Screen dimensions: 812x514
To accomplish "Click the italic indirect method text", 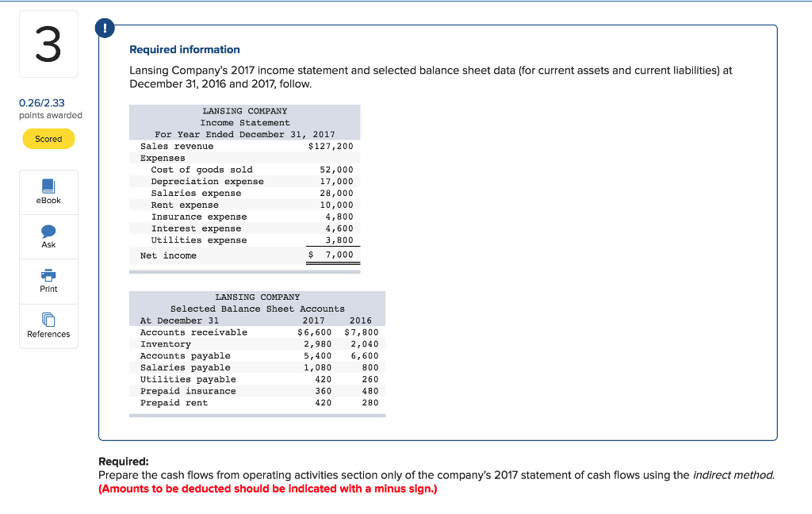I will coord(733,475).
